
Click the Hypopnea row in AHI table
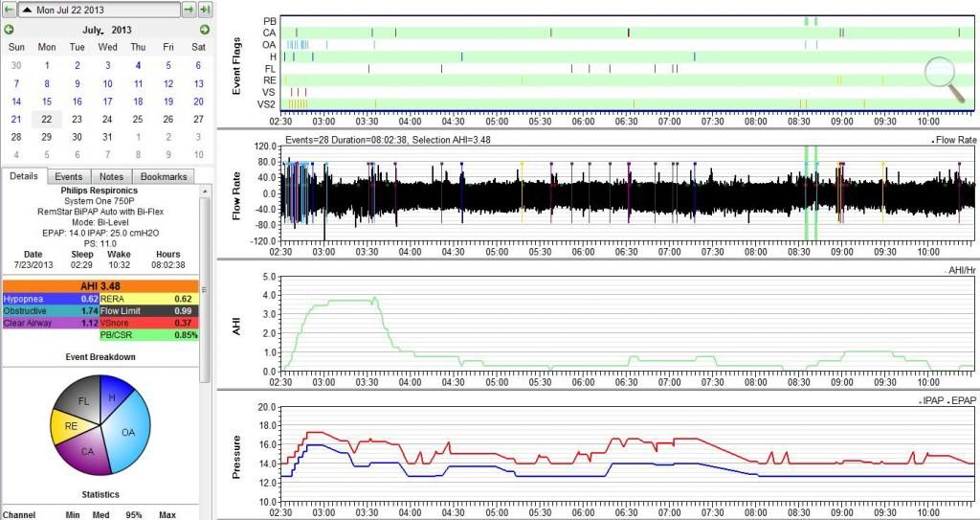(x=50, y=298)
